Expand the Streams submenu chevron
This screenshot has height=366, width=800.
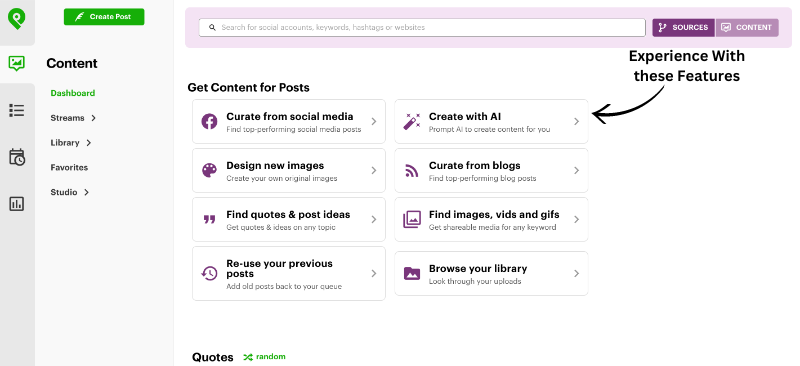coord(93,118)
